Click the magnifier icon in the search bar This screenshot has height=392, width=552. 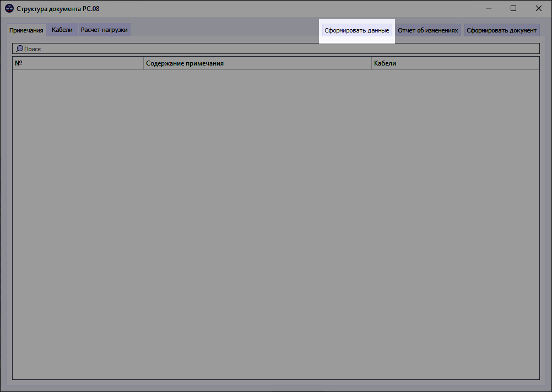pyautogui.click(x=19, y=48)
